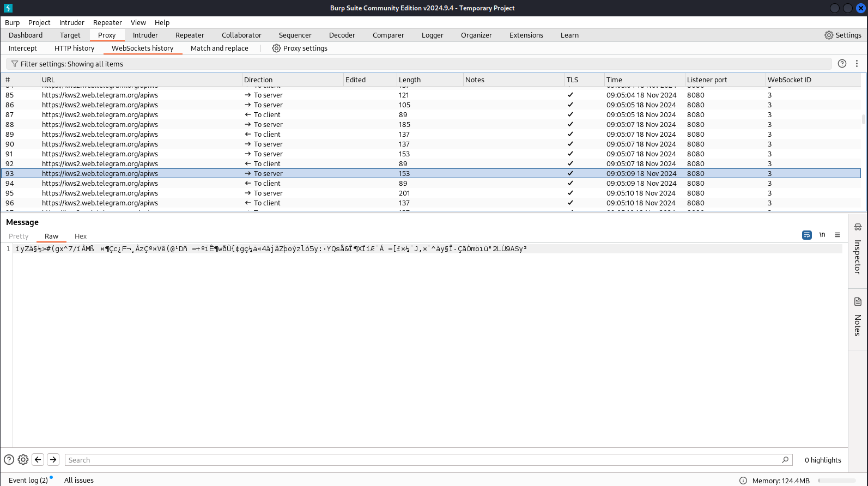Open the Settings gear in top bar

tap(842, 35)
